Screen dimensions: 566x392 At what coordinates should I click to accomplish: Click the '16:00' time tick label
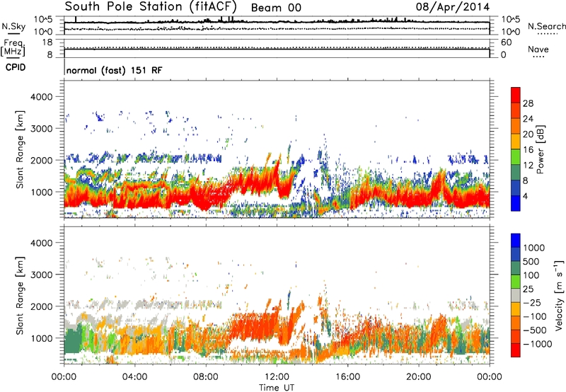347,377
